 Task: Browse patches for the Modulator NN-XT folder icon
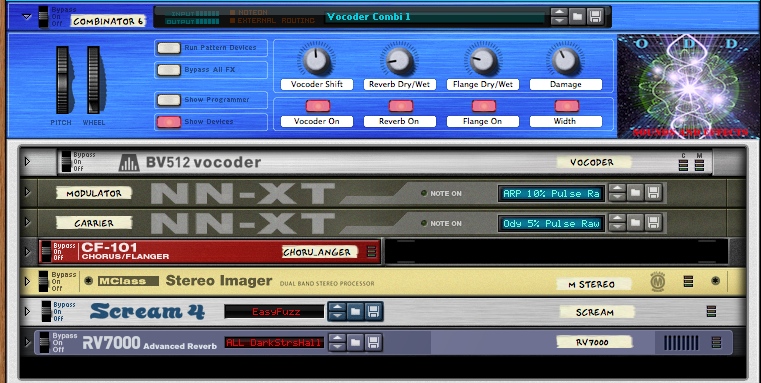tap(635, 193)
